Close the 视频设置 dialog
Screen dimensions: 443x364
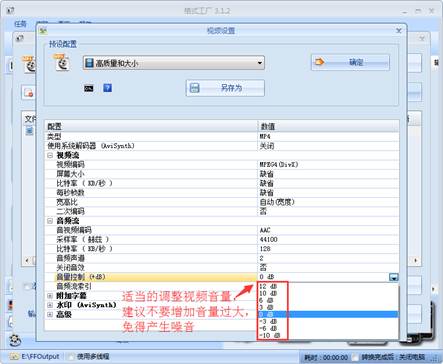pyautogui.click(x=399, y=31)
